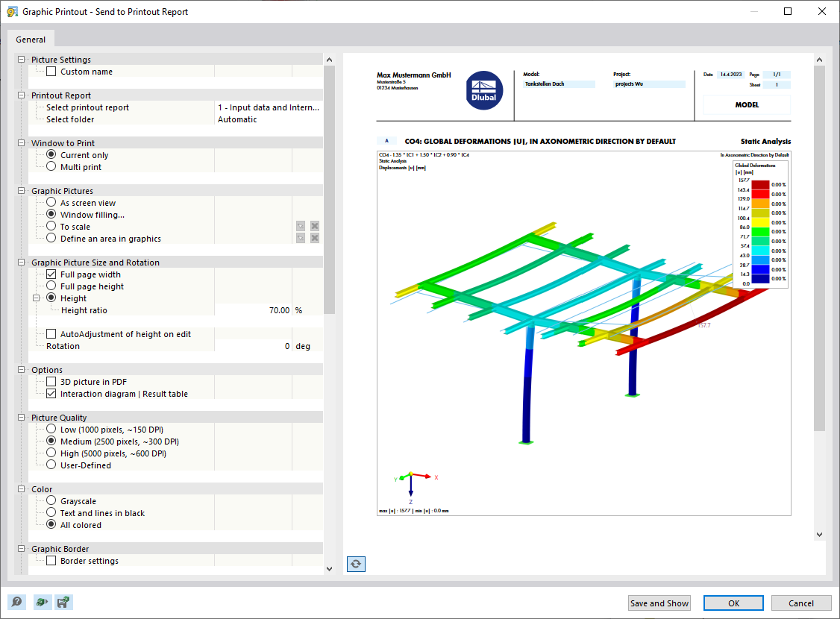Click the cyan legend color swatch
The image size is (840, 619).
coord(760,251)
